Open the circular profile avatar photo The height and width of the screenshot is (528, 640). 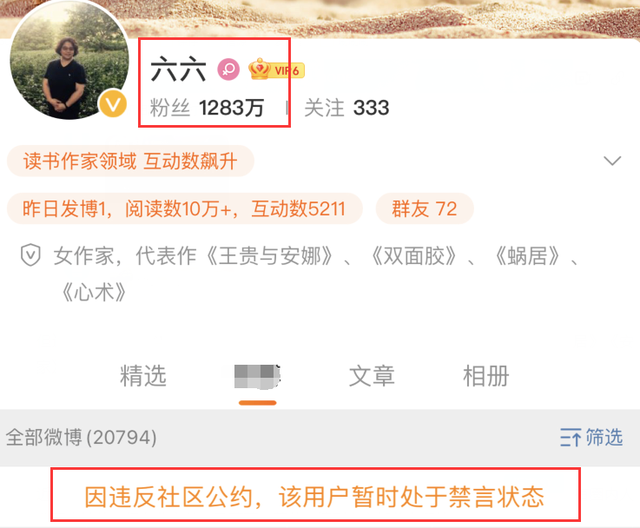pos(69,60)
